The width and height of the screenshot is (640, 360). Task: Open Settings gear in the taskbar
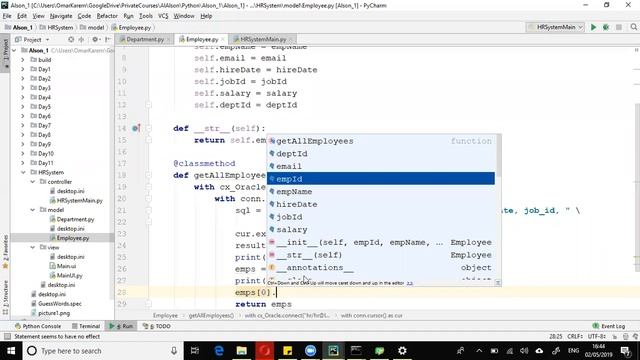click(402, 351)
